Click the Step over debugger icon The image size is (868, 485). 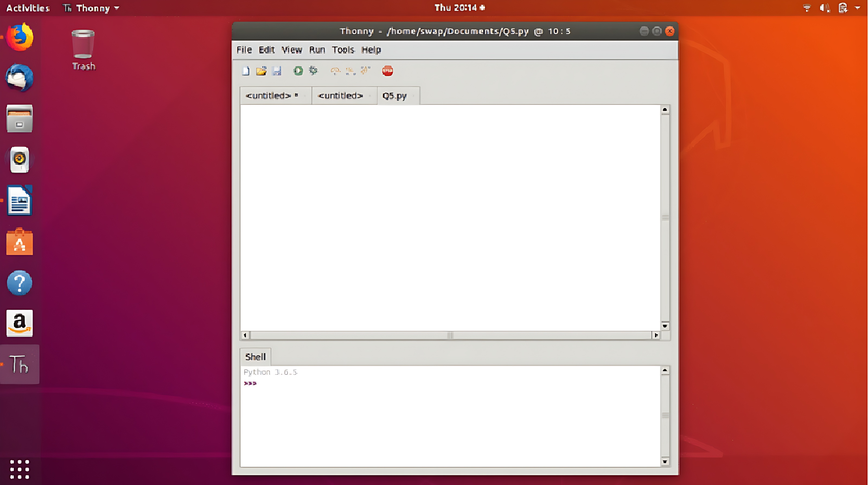(335, 71)
